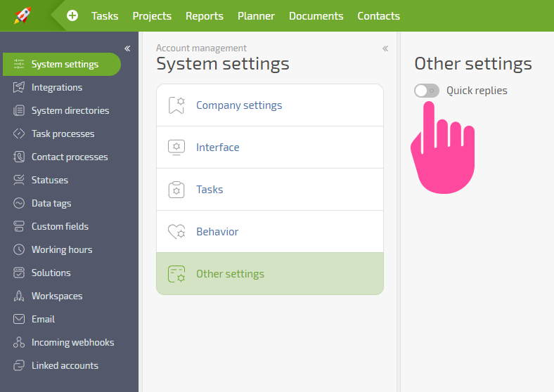This screenshot has height=392, width=554.
Task: Click the Tasks clipboard gear icon
Action: coord(176,190)
